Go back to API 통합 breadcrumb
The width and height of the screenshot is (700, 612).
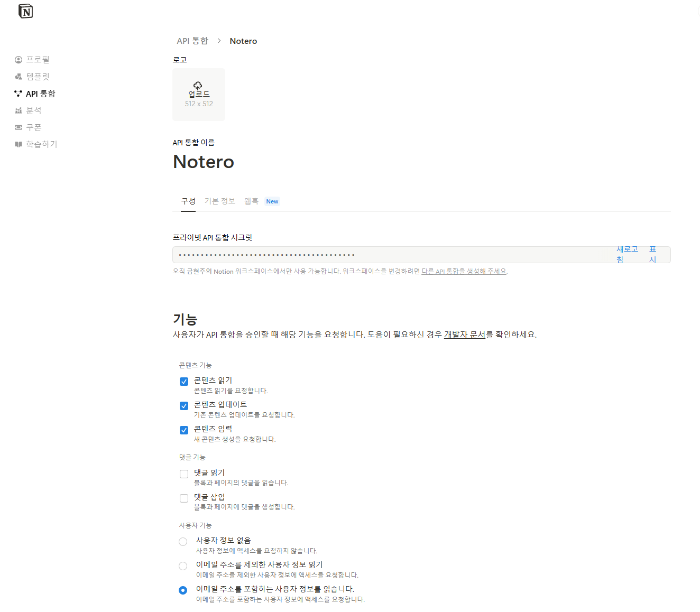[x=192, y=41]
